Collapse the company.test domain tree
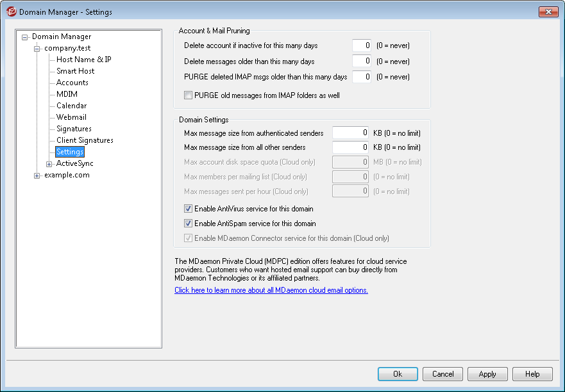This screenshot has height=392, width=565. click(x=37, y=48)
